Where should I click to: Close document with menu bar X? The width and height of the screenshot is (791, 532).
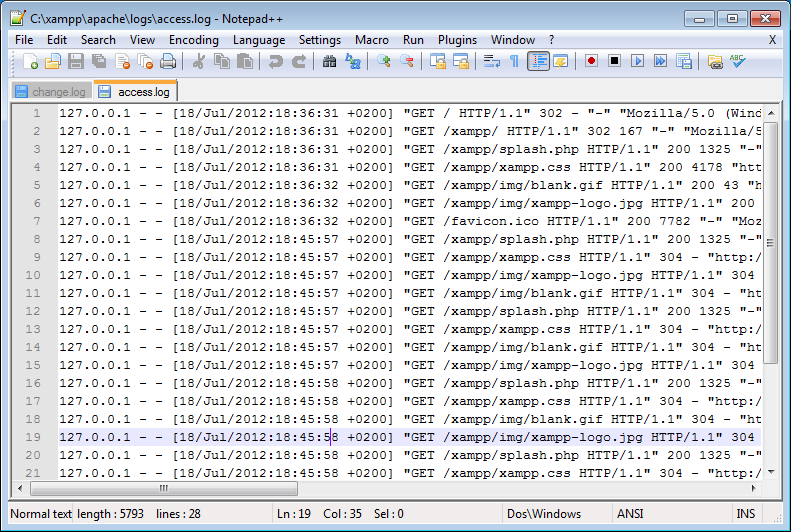coord(772,40)
